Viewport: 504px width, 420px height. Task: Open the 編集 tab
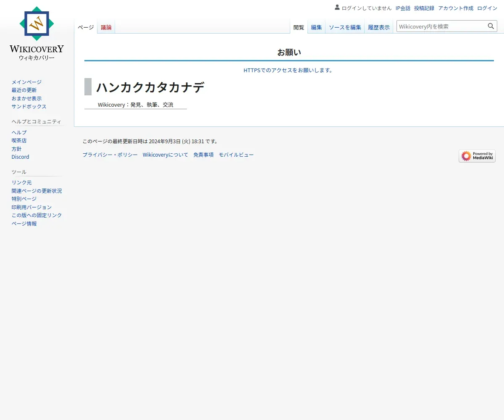(316, 27)
